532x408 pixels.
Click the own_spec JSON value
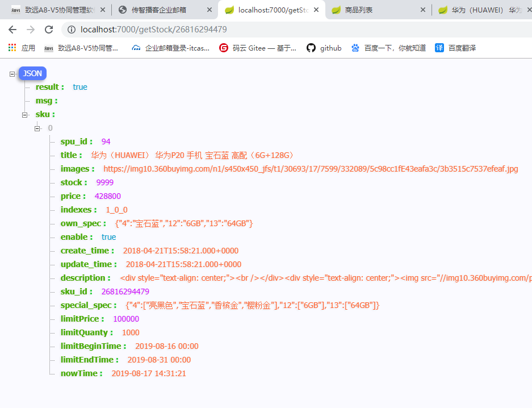click(184, 223)
